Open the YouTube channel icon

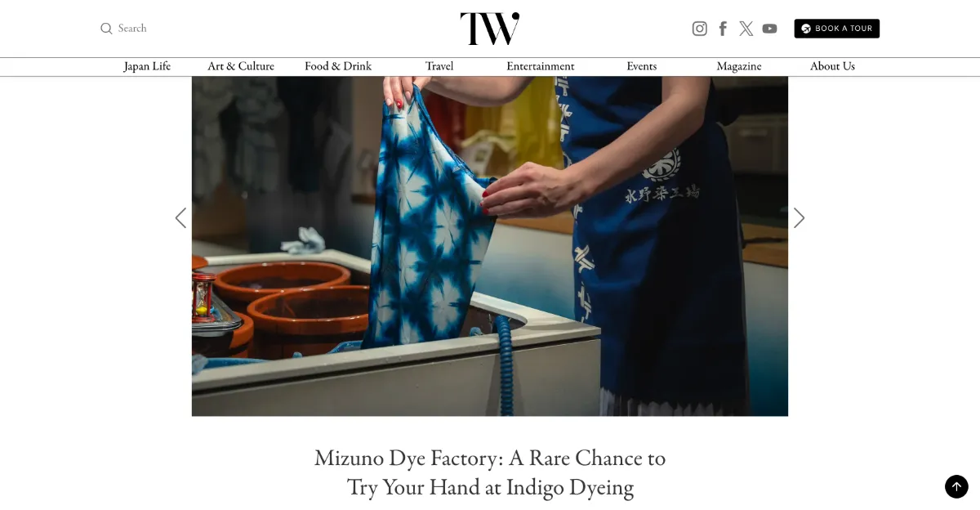(770, 29)
